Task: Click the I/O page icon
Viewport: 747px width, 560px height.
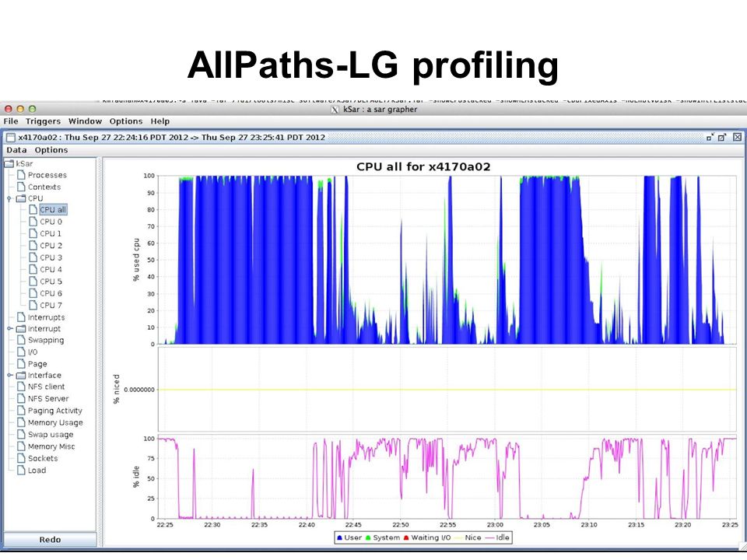Action: (21, 352)
